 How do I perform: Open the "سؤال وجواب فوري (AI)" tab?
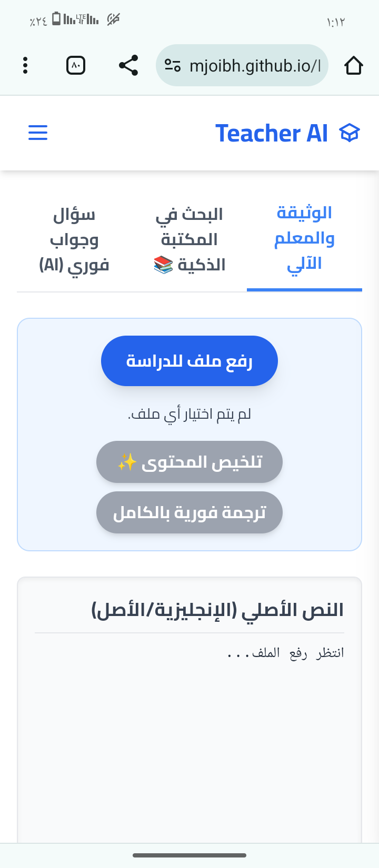coord(74,239)
